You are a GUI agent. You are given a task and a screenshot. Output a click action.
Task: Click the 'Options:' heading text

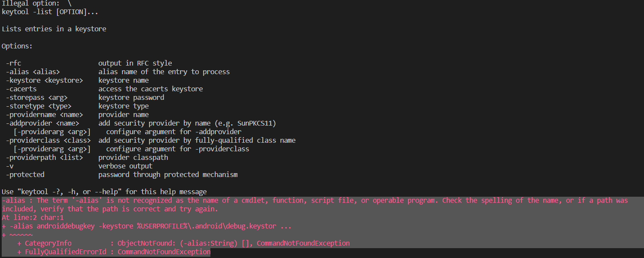[17, 46]
